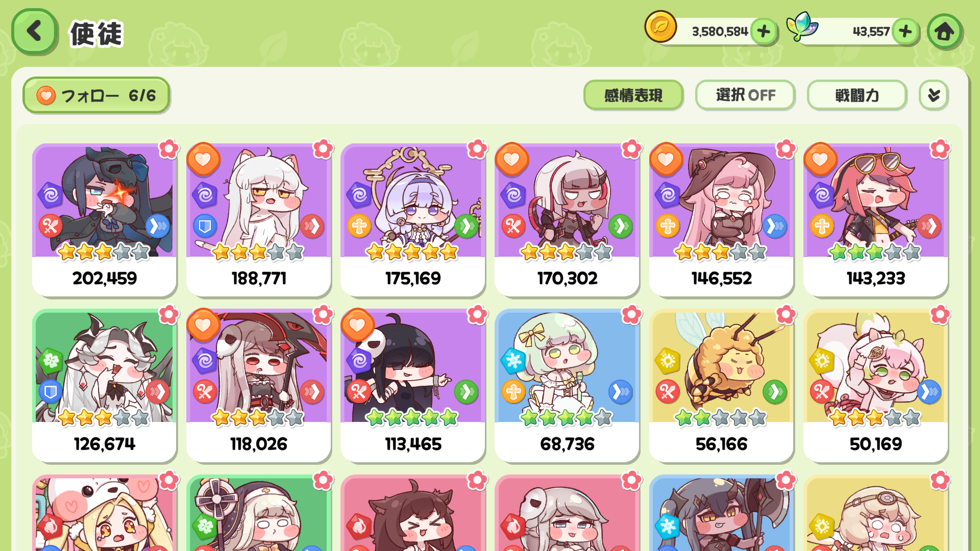The width and height of the screenshot is (980, 551).
Task: Toggle follow heart on 143,233 card
Action: point(820,160)
